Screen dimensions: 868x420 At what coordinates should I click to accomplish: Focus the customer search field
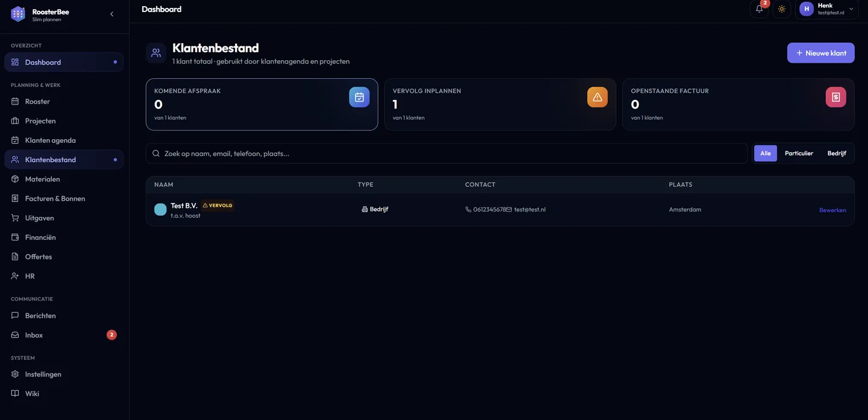click(x=447, y=154)
